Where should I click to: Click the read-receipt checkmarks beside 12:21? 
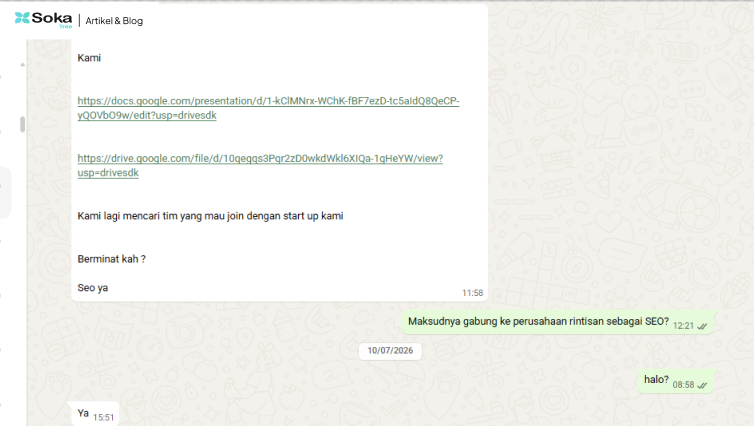point(702,326)
